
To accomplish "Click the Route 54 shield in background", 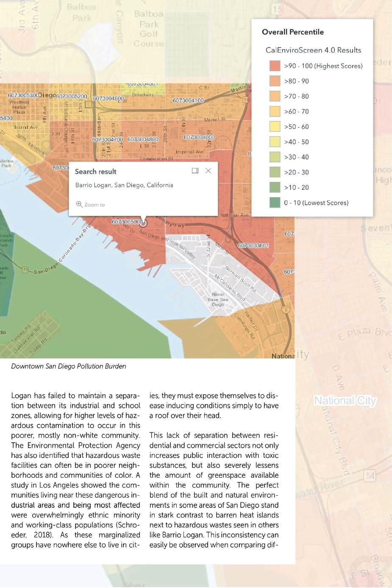I will click(370, 475).
